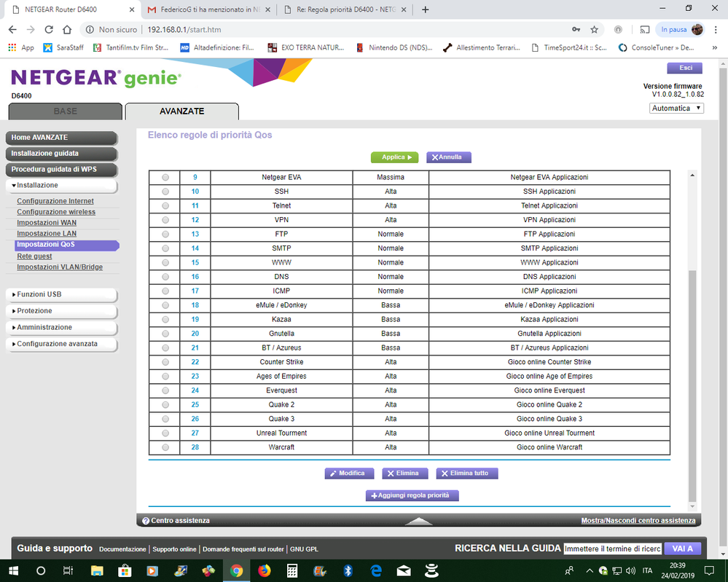Show hidden system tray icons chevron
The image size is (728, 582).
(x=590, y=571)
